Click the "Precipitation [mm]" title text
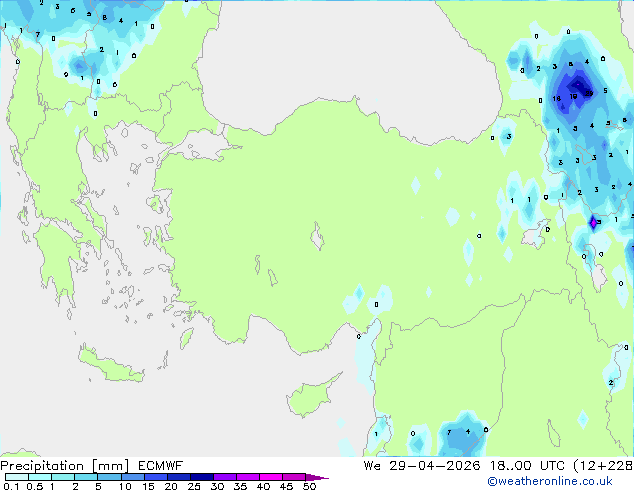The height and width of the screenshot is (490, 634). pyautogui.click(x=65, y=466)
